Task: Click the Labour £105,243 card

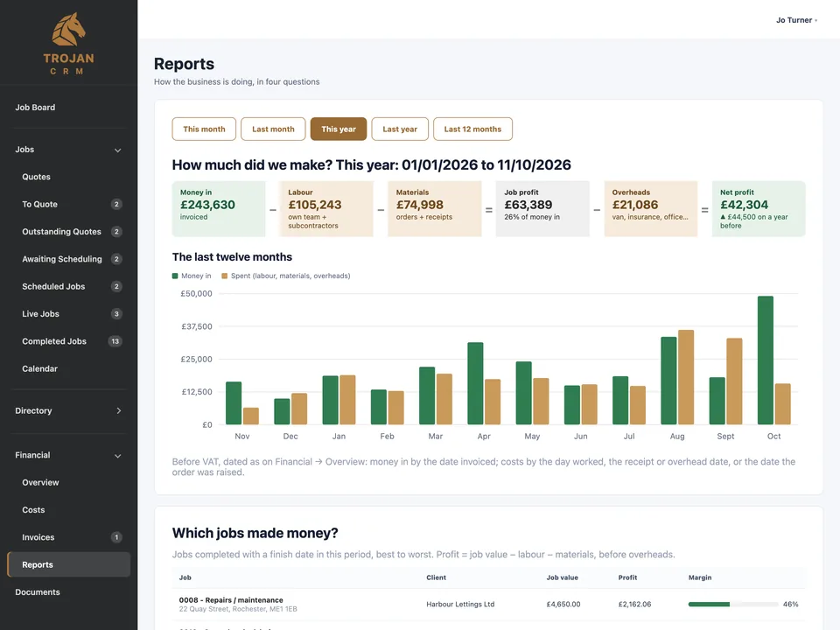Action: 326,209
